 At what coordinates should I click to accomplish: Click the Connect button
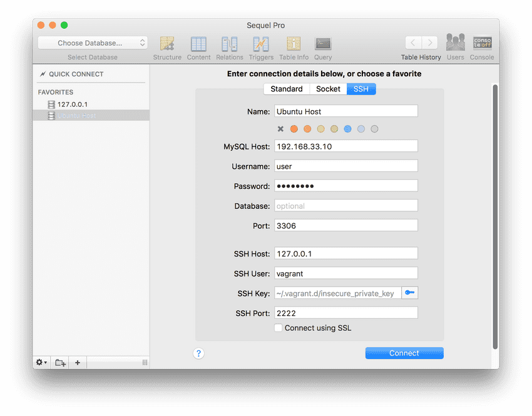(x=404, y=353)
